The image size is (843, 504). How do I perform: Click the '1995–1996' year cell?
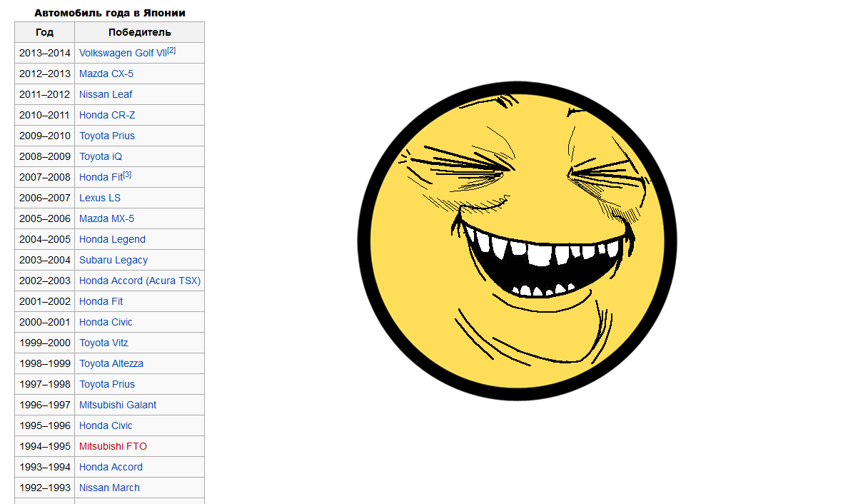tap(45, 426)
